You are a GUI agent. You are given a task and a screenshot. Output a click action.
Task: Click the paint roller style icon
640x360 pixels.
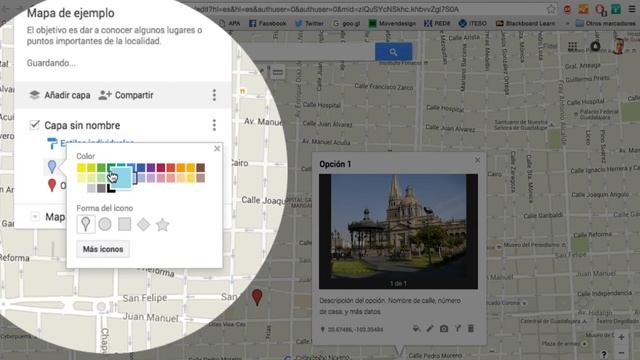(52, 143)
